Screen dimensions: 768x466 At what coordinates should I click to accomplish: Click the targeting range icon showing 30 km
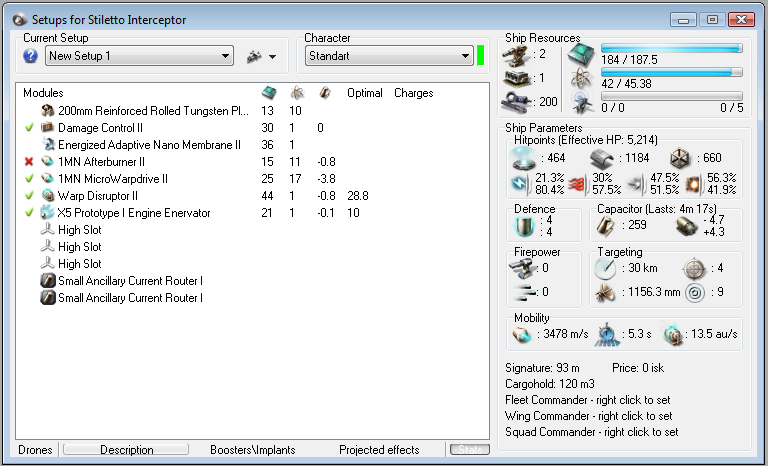[x=605, y=269]
